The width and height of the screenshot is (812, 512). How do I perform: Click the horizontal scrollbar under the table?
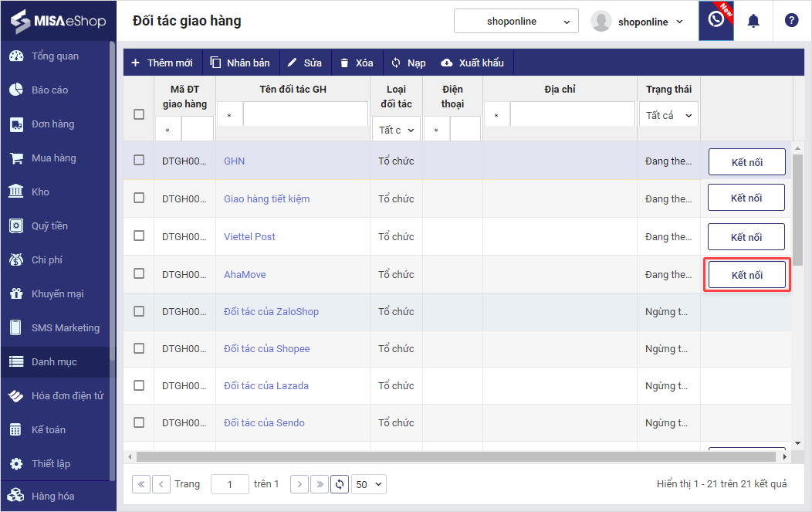coord(455,457)
